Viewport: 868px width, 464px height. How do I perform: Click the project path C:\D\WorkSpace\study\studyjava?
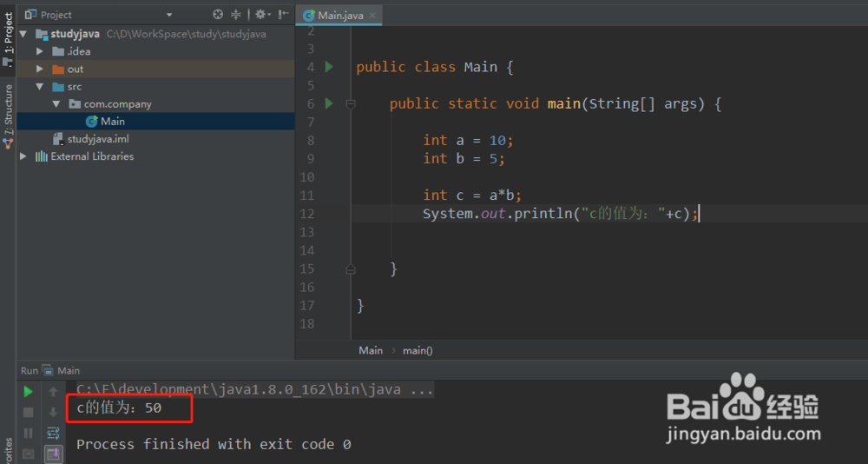(186, 34)
